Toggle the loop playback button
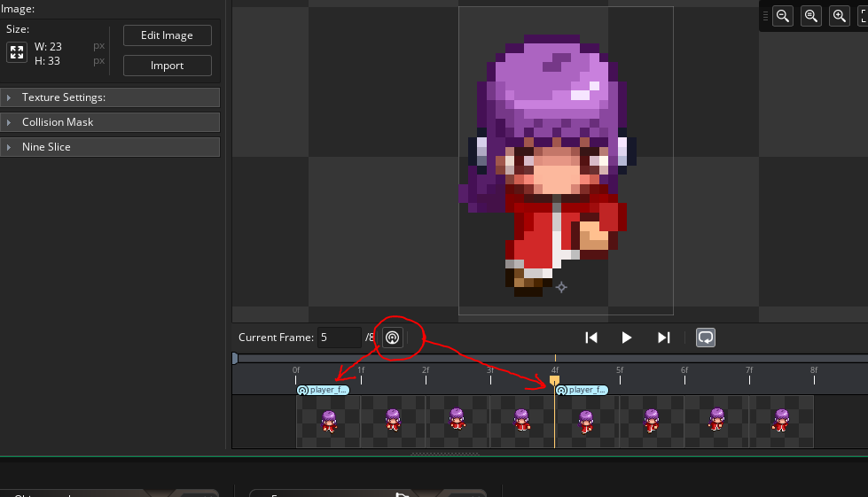 (x=706, y=338)
